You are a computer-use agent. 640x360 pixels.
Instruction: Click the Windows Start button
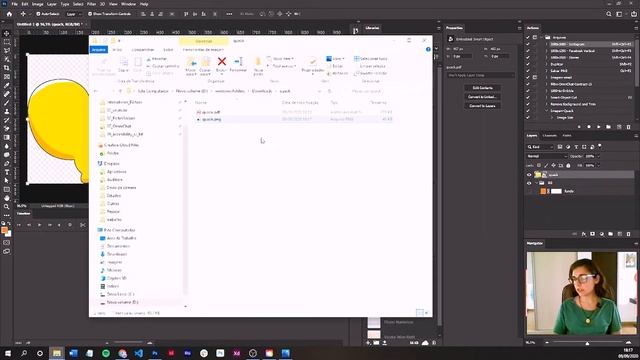8,353
